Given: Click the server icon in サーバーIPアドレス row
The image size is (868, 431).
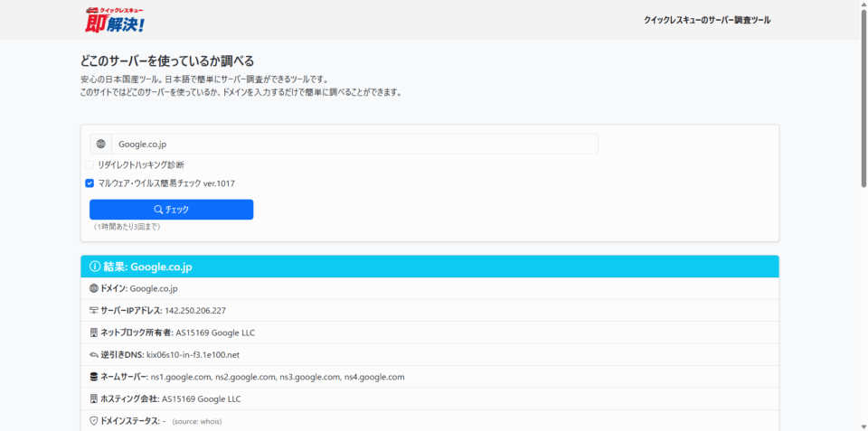Looking at the screenshot, I should (x=93, y=311).
